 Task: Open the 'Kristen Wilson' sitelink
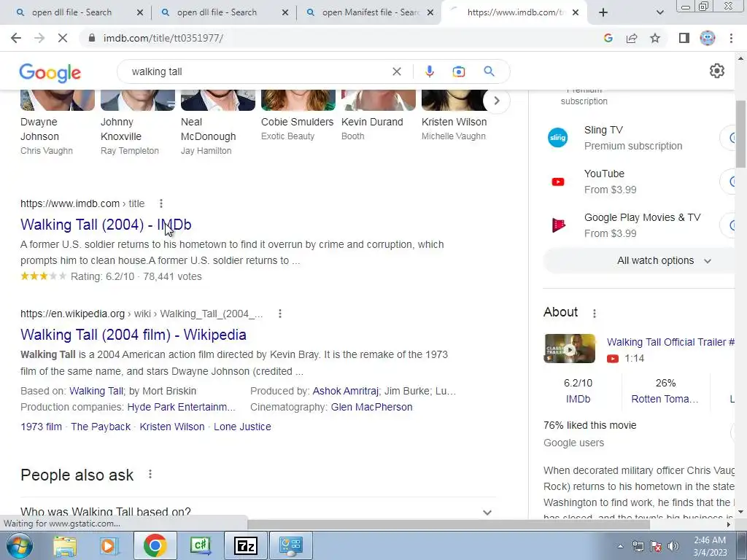pyautogui.click(x=172, y=427)
